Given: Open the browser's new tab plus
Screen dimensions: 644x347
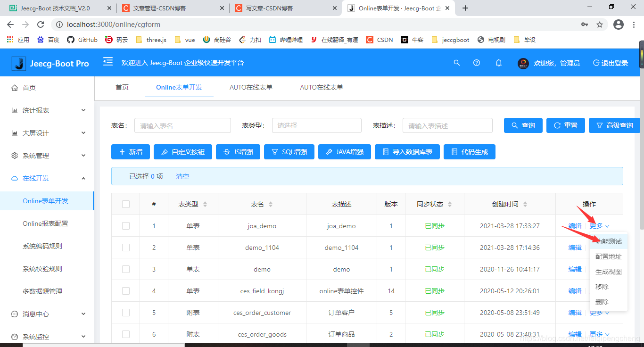Looking at the screenshot, I should point(465,8).
